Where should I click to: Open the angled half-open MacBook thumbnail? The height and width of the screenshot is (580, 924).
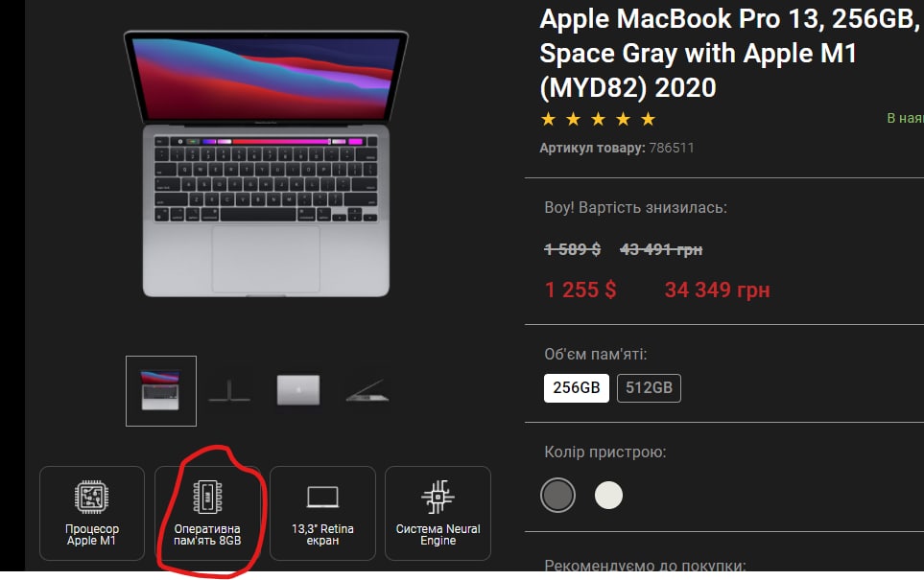367,391
